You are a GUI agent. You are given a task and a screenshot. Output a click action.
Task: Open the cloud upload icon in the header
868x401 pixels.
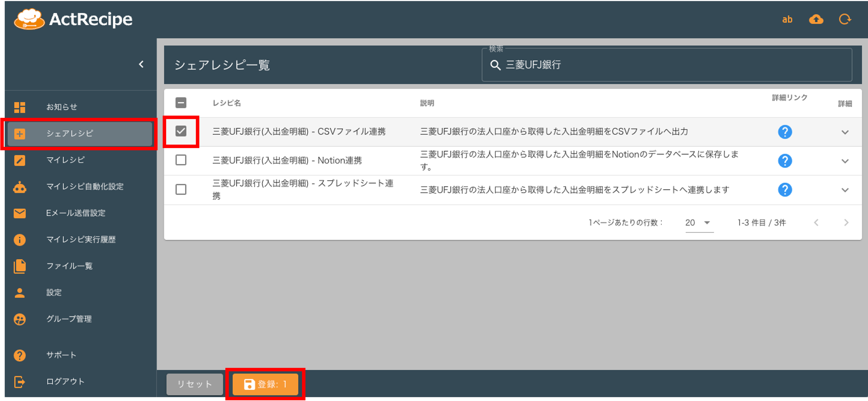click(816, 19)
